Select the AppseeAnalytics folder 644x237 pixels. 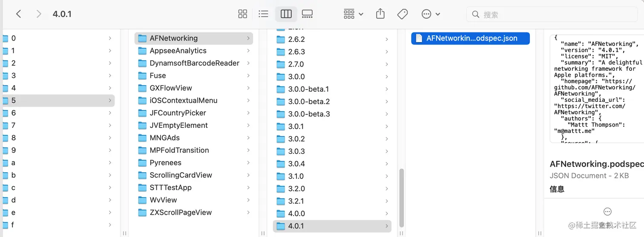tap(194, 51)
